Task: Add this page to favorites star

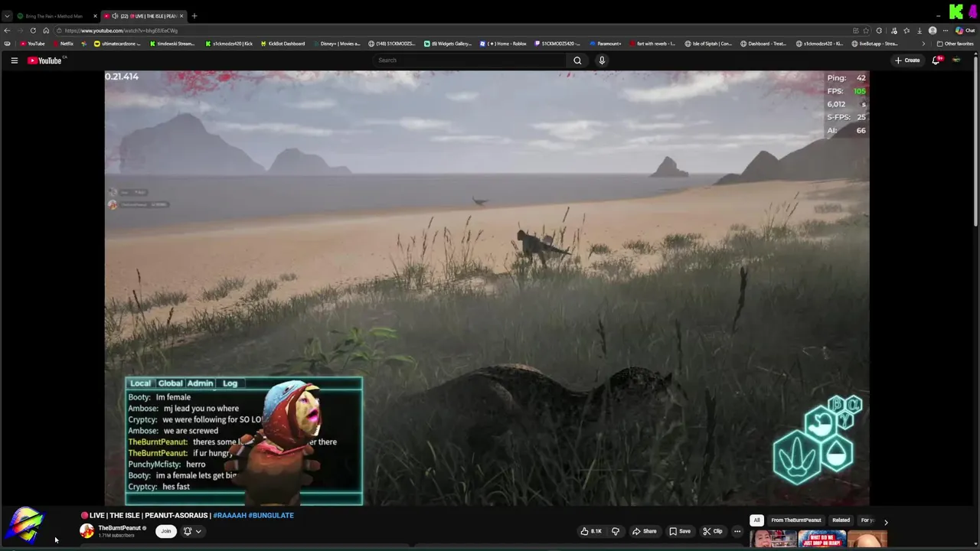Action: (x=867, y=31)
